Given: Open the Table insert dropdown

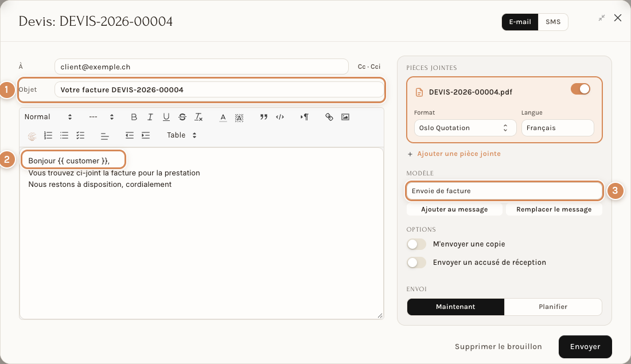Looking at the screenshot, I should coord(182,135).
